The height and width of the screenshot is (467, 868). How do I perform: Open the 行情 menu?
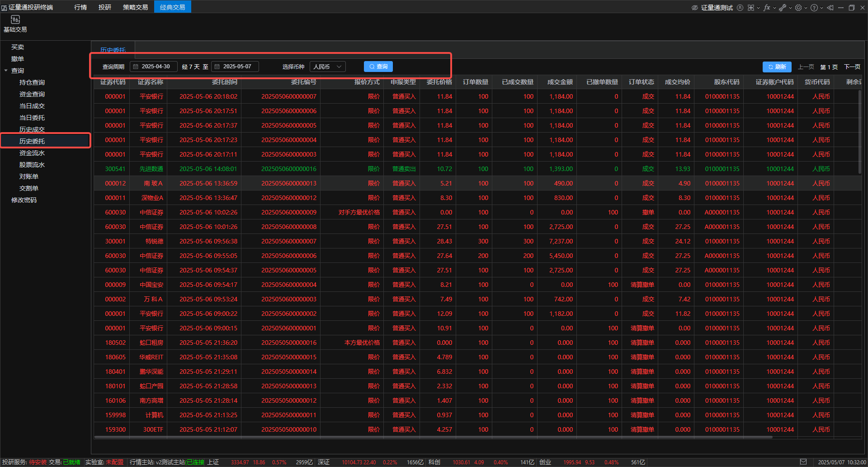(80, 7)
